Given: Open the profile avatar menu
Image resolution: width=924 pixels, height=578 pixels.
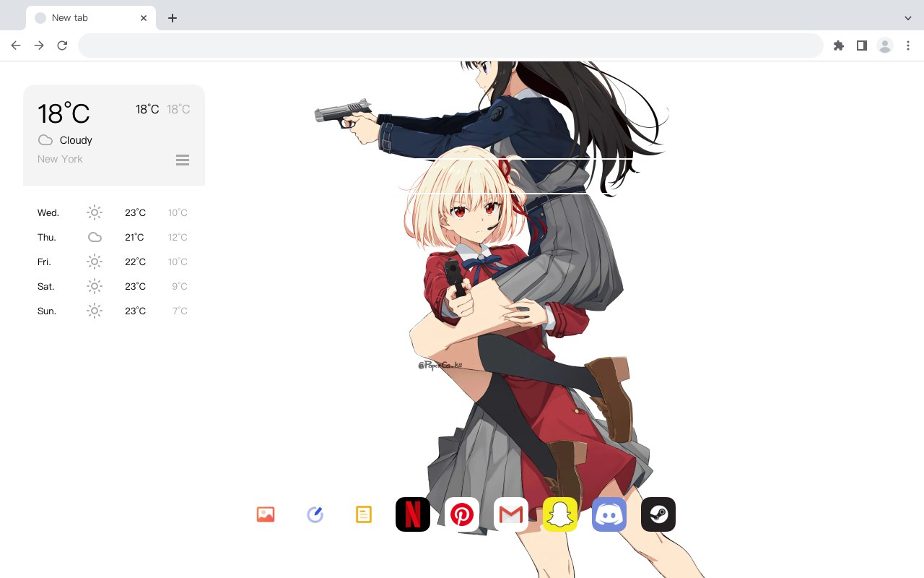Looking at the screenshot, I should pyautogui.click(x=885, y=46).
